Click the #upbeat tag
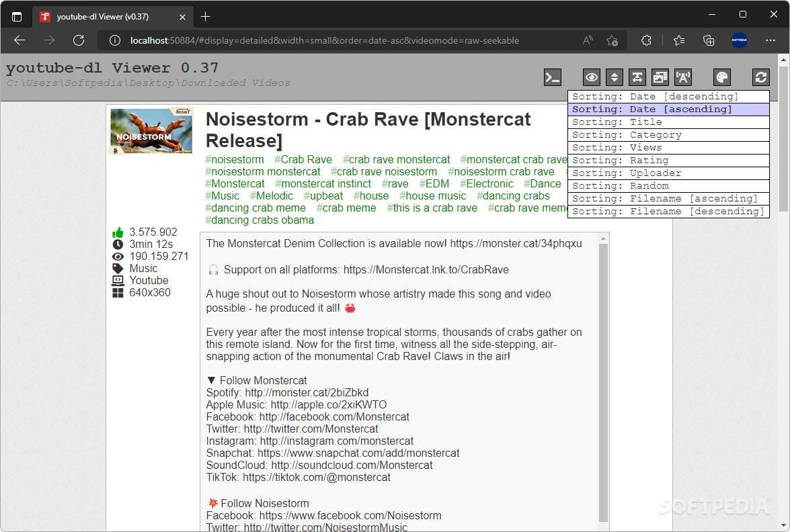The width and height of the screenshot is (790, 532). 323,195
